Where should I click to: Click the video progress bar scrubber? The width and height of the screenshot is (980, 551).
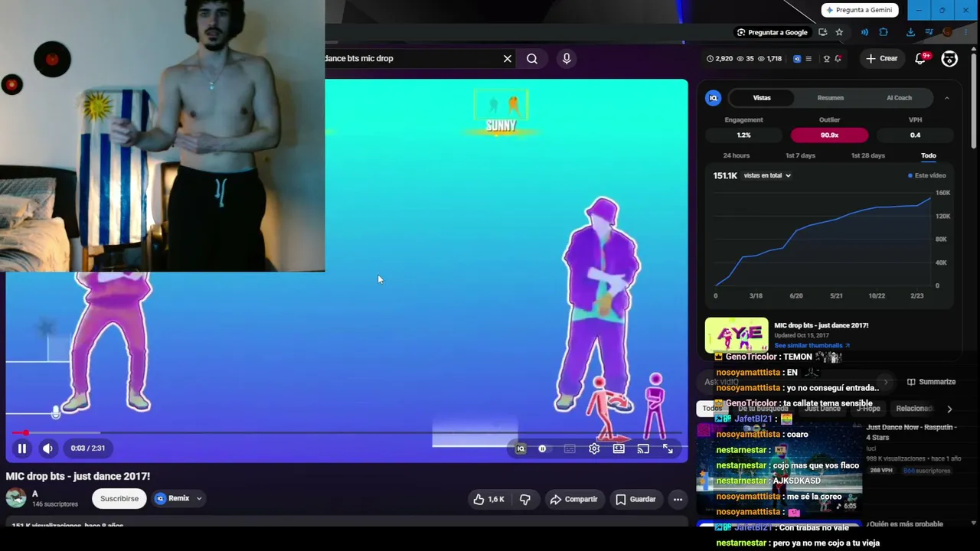click(x=25, y=433)
